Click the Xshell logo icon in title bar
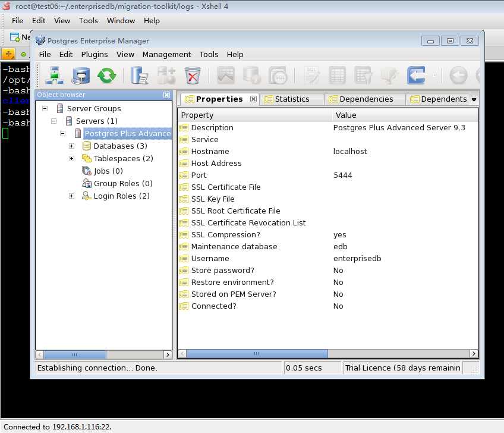This screenshot has width=504, height=433. coord(6,6)
